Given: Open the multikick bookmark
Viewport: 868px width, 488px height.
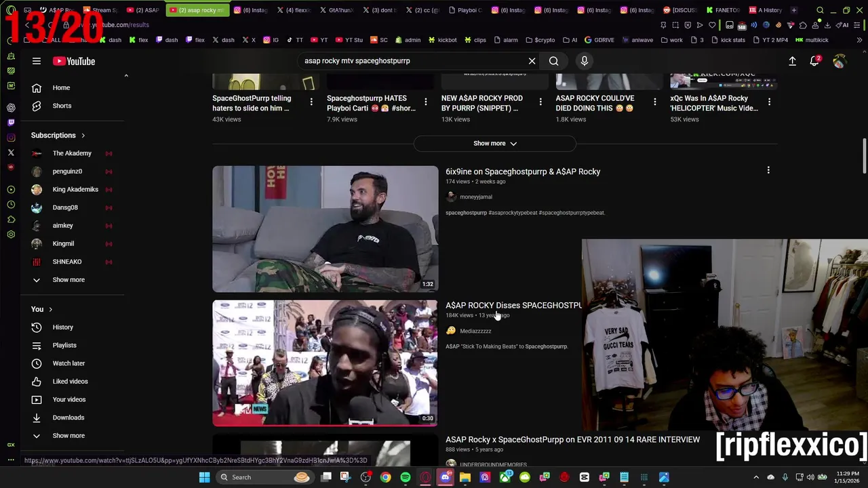Looking at the screenshot, I should click(812, 40).
